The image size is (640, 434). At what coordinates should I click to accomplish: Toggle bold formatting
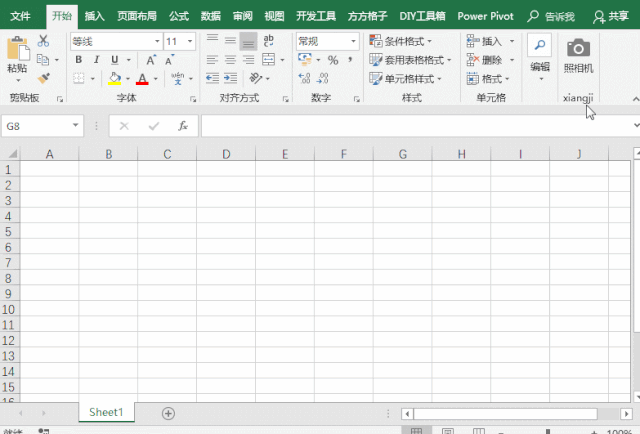pyautogui.click(x=78, y=60)
